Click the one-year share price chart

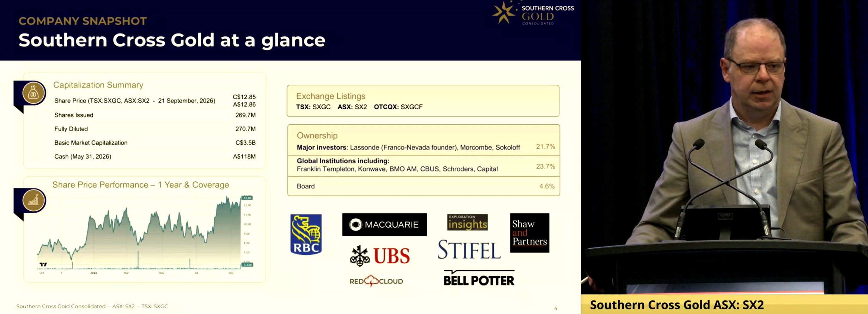point(145,234)
